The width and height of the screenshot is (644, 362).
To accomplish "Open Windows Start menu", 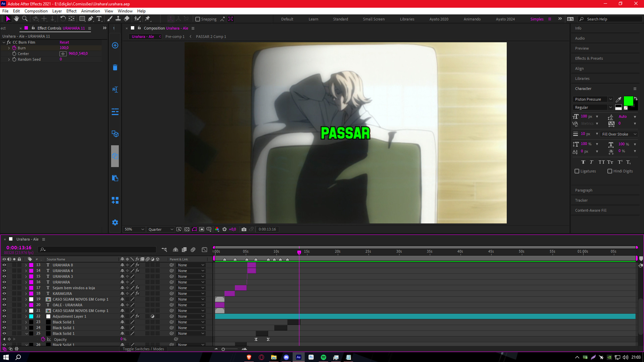I will coord(6,357).
